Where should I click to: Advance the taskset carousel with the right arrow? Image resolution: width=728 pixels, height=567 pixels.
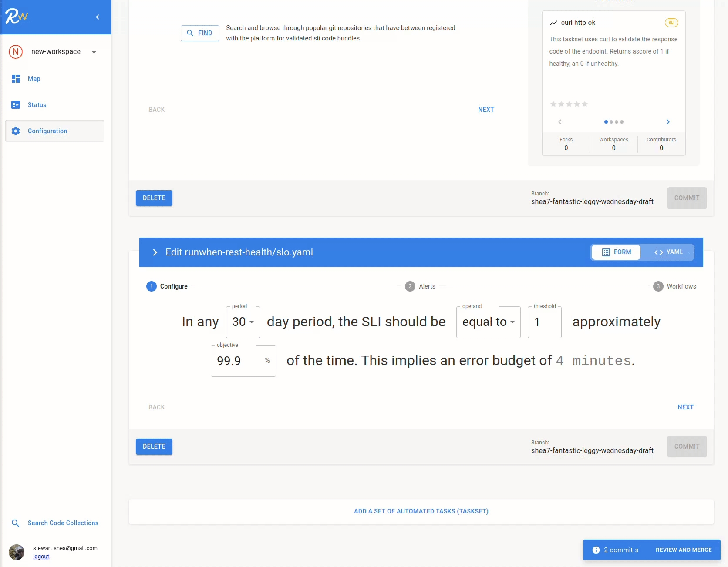(668, 122)
